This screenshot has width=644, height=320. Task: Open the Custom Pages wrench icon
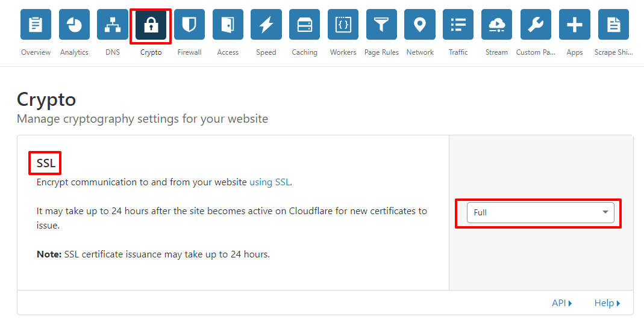coord(536,24)
